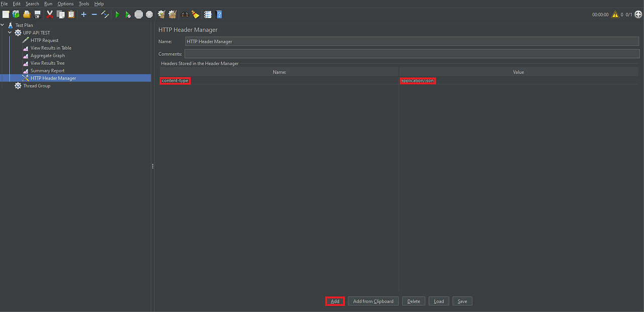Open the Function Helper dialog icon

tap(208, 15)
